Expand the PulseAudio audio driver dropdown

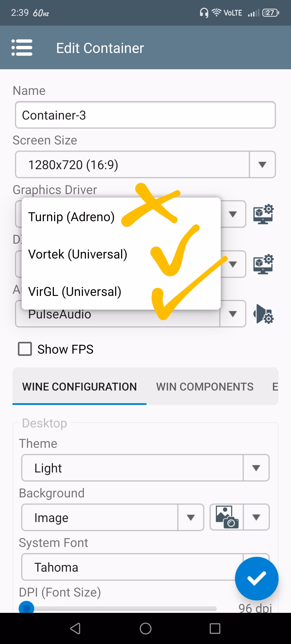233,314
